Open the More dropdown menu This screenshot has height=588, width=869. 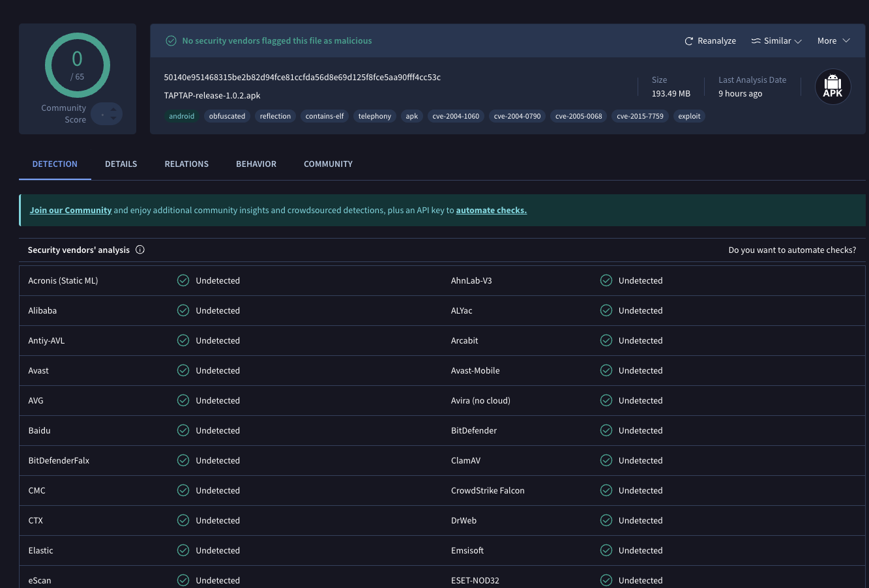[x=834, y=41]
